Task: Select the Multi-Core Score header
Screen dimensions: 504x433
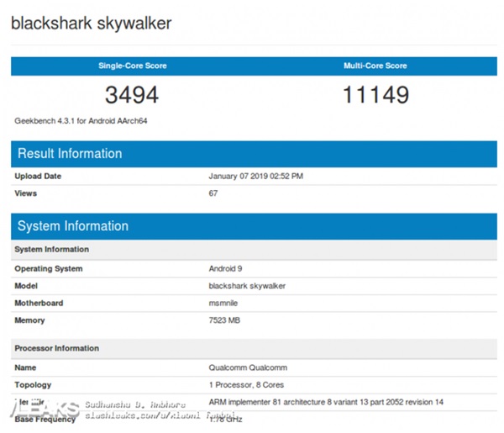Action: pos(375,66)
